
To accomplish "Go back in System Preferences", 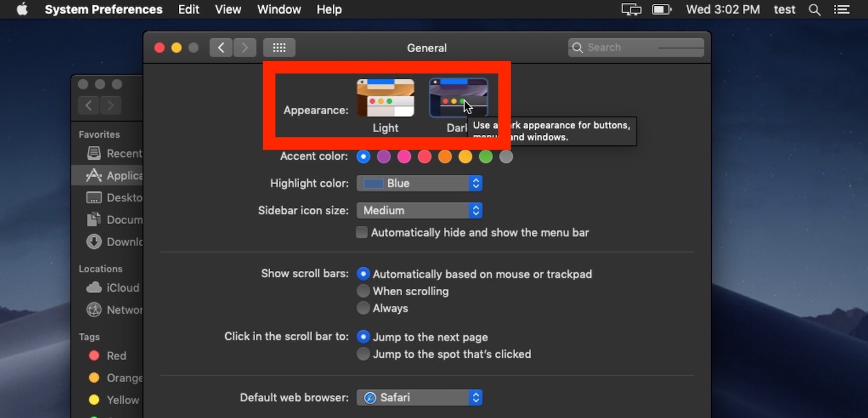I will point(221,47).
